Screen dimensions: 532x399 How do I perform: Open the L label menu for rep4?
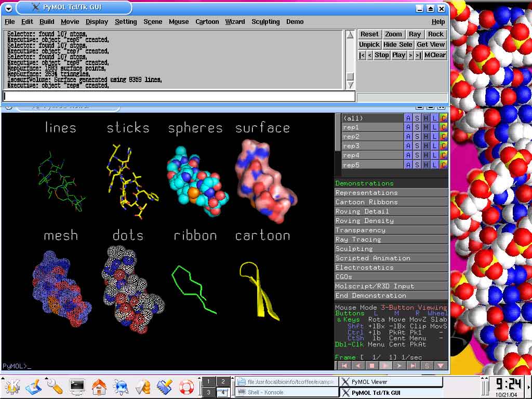(x=435, y=155)
